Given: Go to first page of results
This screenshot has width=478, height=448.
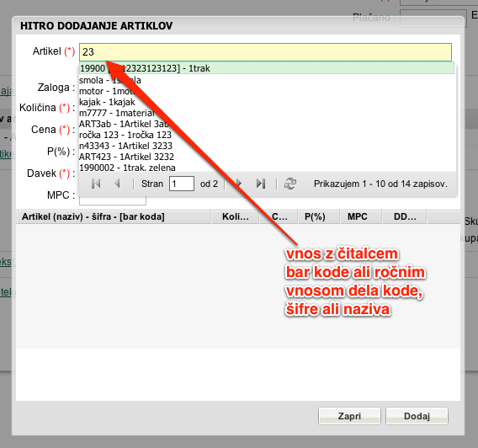Looking at the screenshot, I should [96, 184].
